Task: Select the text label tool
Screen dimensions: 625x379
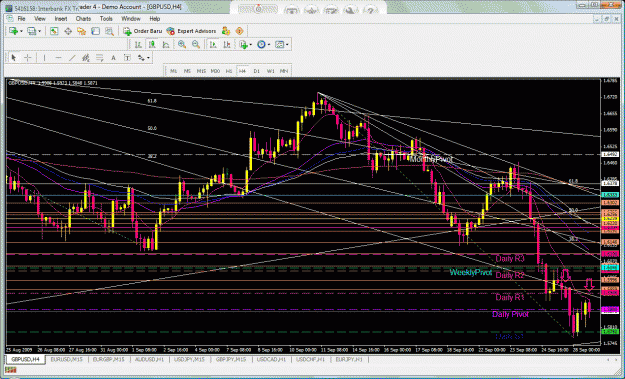Action: pos(127,58)
